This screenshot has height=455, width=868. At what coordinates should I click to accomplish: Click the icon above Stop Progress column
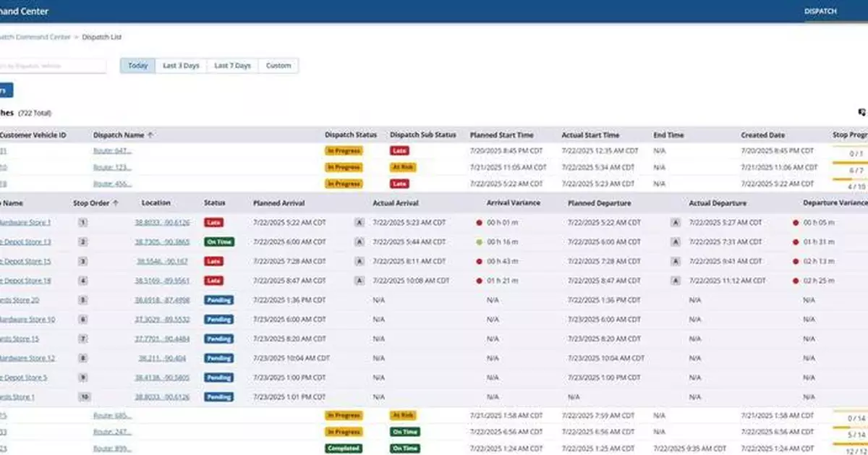pyautogui.click(x=861, y=112)
